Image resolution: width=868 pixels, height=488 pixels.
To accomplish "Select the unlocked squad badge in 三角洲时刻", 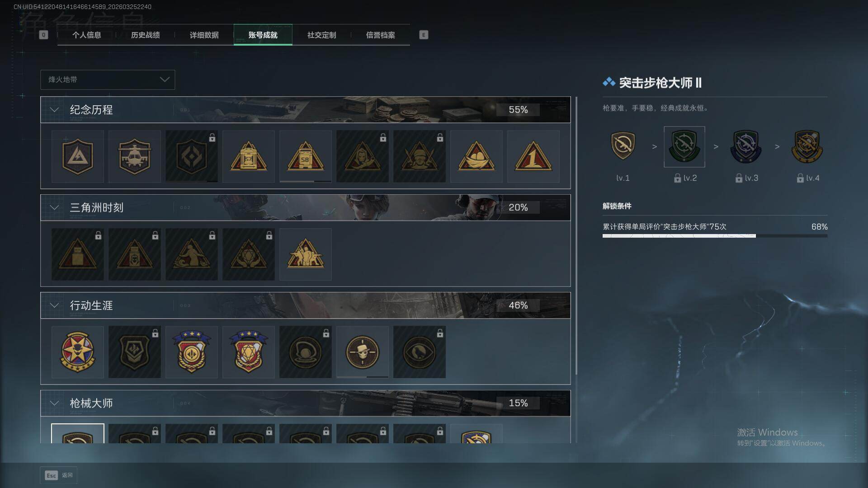I will [x=306, y=254].
